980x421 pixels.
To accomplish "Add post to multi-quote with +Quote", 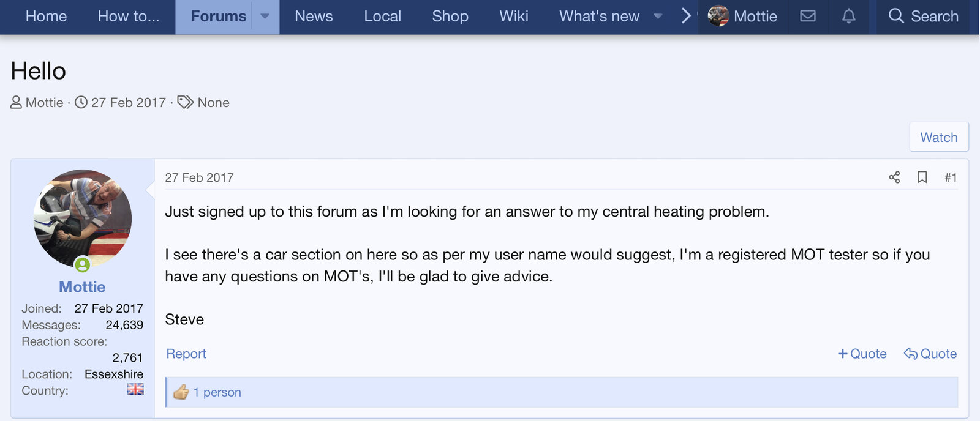I will point(862,354).
